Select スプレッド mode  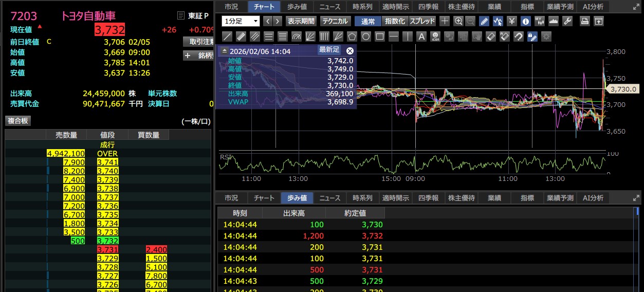[x=422, y=21]
